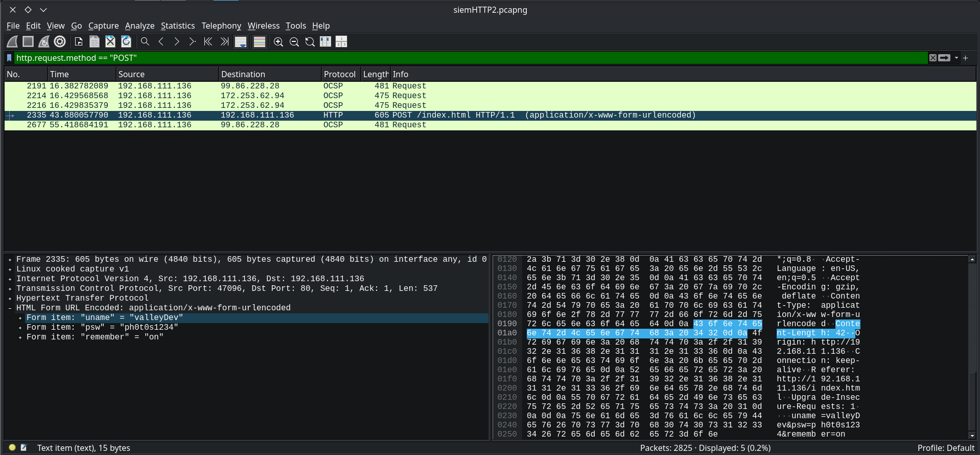Open capture options gear icon
980x455 pixels.
tap(60, 42)
